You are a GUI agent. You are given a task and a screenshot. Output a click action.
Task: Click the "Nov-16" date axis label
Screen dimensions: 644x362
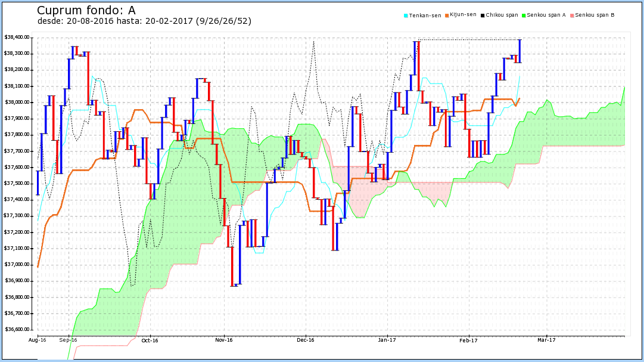224,340
